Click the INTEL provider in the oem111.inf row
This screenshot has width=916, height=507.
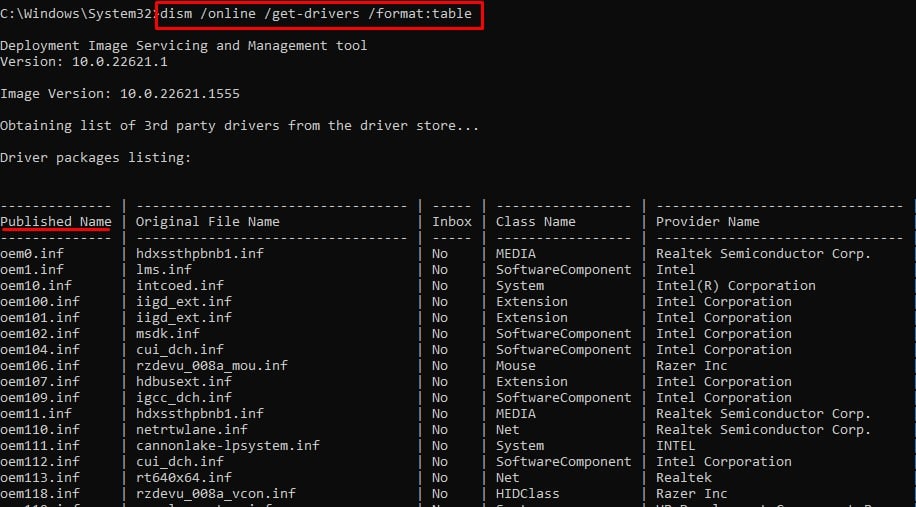click(x=675, y=446)
